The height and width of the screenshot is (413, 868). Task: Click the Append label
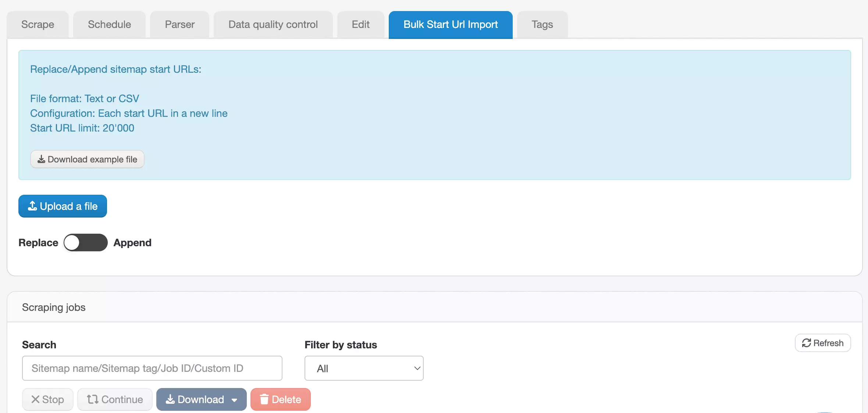pyautogui.click(x=132, y=243)
